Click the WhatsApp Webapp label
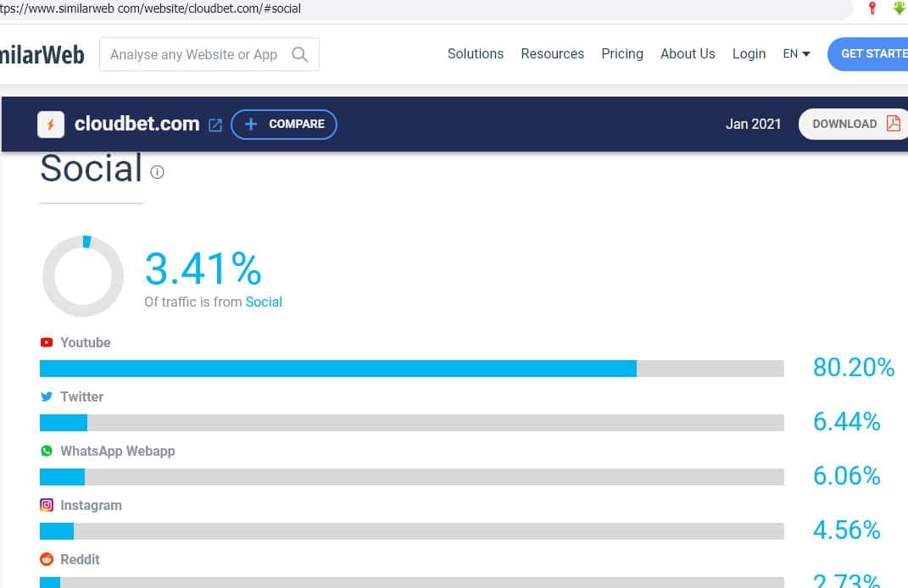 tap(118, 451)
